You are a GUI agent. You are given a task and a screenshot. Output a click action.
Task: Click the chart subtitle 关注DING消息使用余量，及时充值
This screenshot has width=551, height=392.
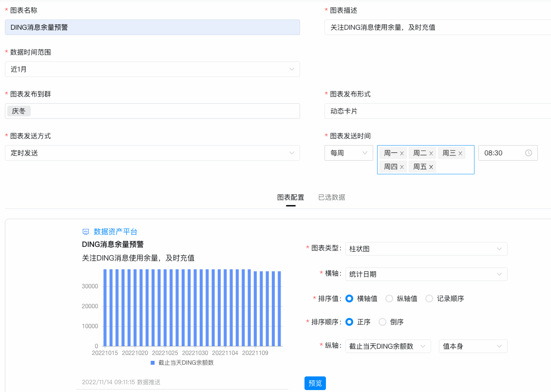(x=138, y=258)
